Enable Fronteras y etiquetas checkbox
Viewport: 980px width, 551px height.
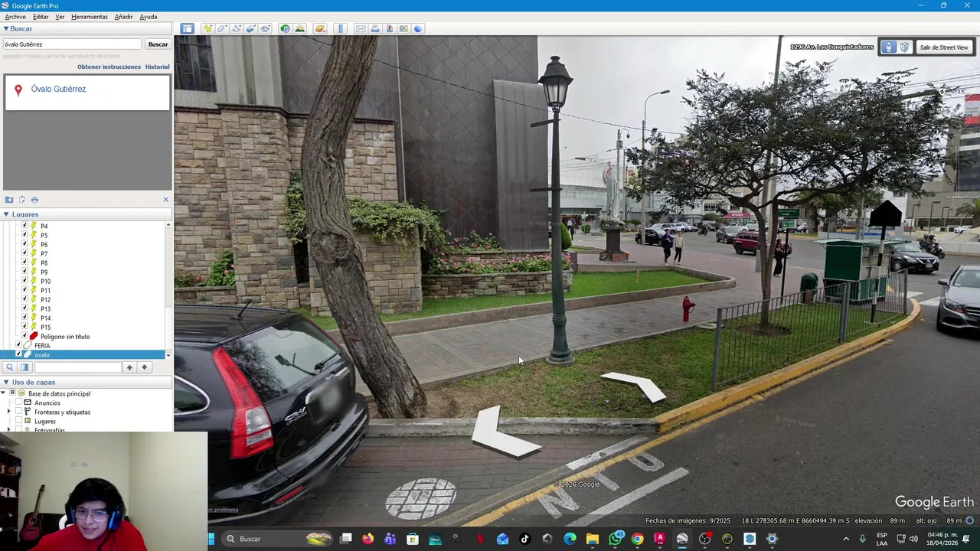tap(18, 412)
